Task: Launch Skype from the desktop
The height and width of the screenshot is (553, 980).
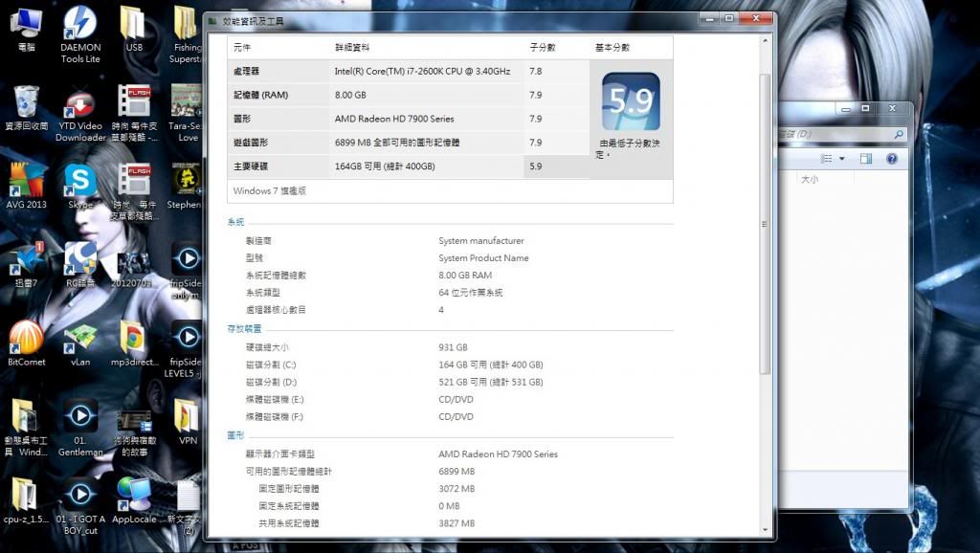Action: pos(80,180)
